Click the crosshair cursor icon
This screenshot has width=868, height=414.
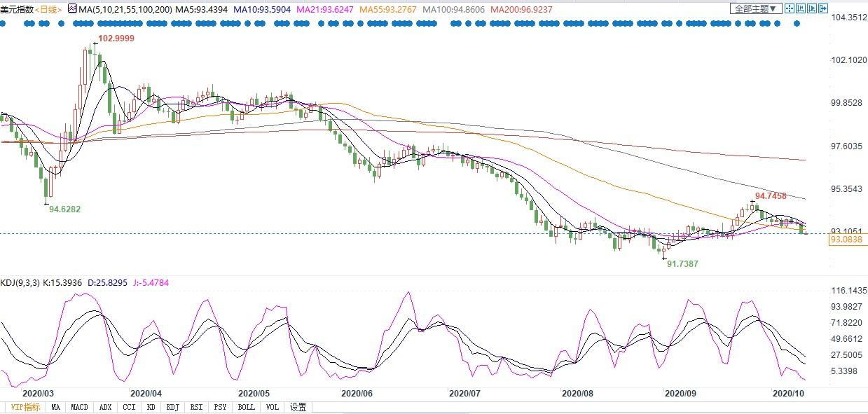790,9
